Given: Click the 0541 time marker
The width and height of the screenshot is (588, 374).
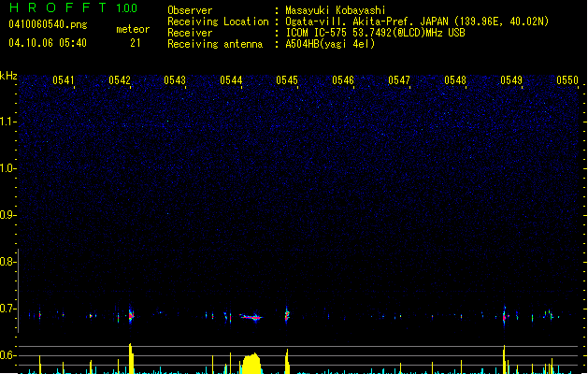Looking at the screenshot, I should 64,80.
